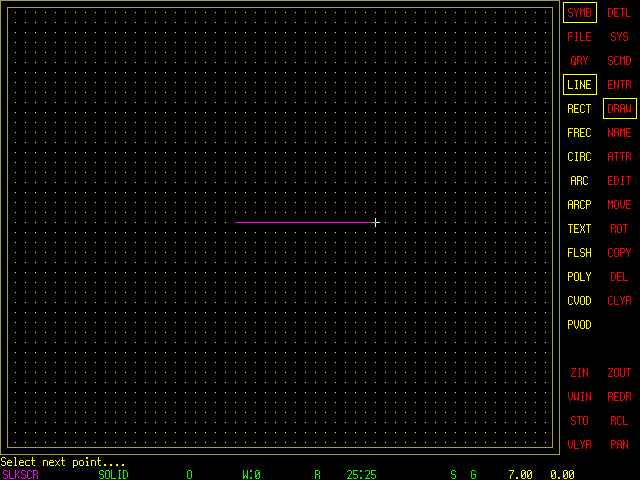The width and height of the screenshot is (640, 480).
Task: Open the FILE menu
Action: coord(579,37)
